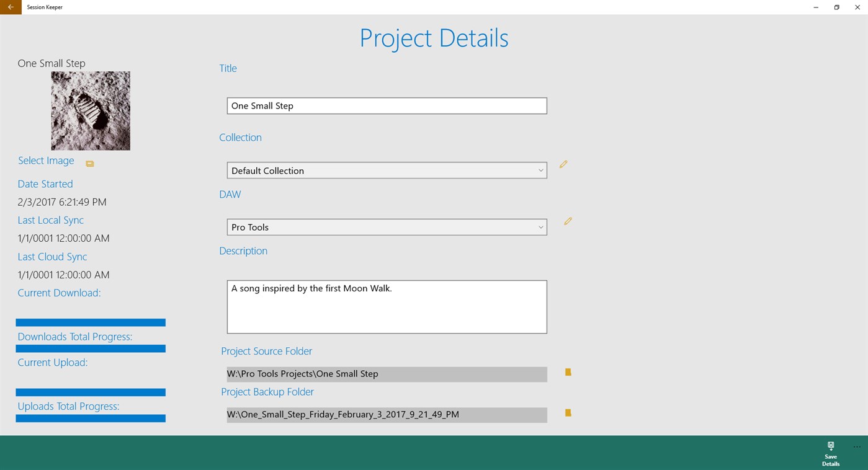868x470 pixels.
Task: Click the Downloads Total Progress bar
Action: coord(91,348)
